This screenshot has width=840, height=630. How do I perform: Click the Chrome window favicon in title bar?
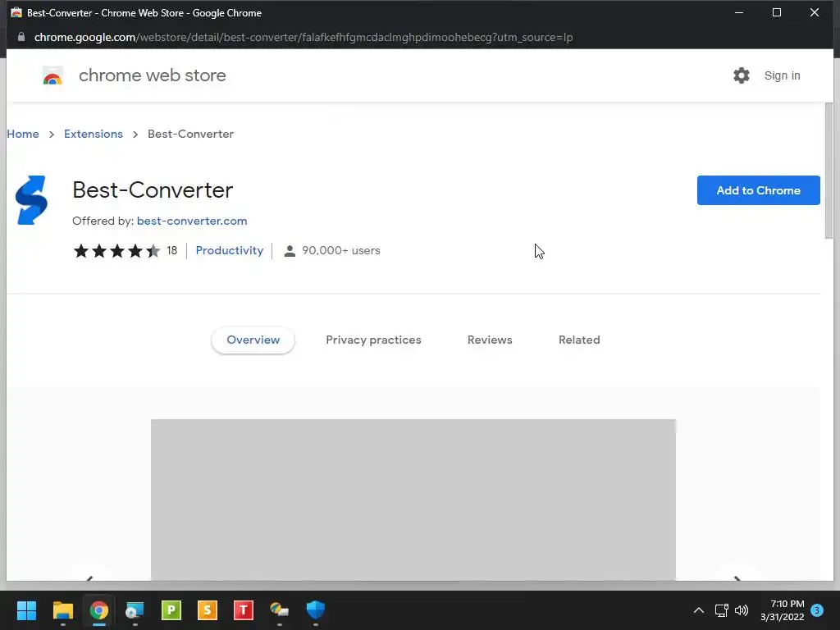(16, 12)
